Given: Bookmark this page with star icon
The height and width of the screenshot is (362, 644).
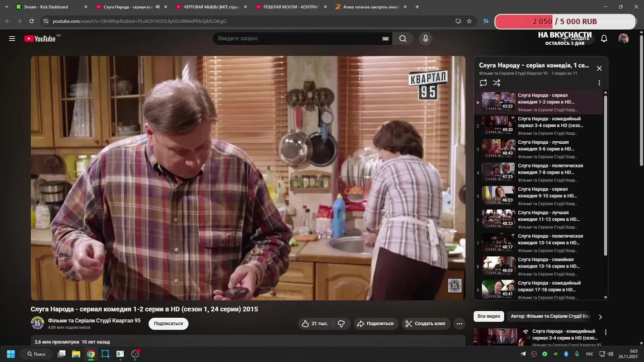Looking at the screenshot, I should (469, 21).
